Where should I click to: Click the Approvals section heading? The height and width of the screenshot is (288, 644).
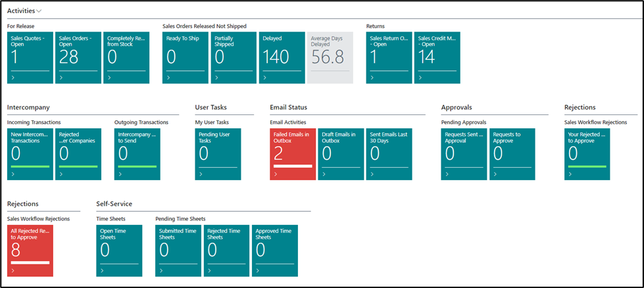point(457,107)
